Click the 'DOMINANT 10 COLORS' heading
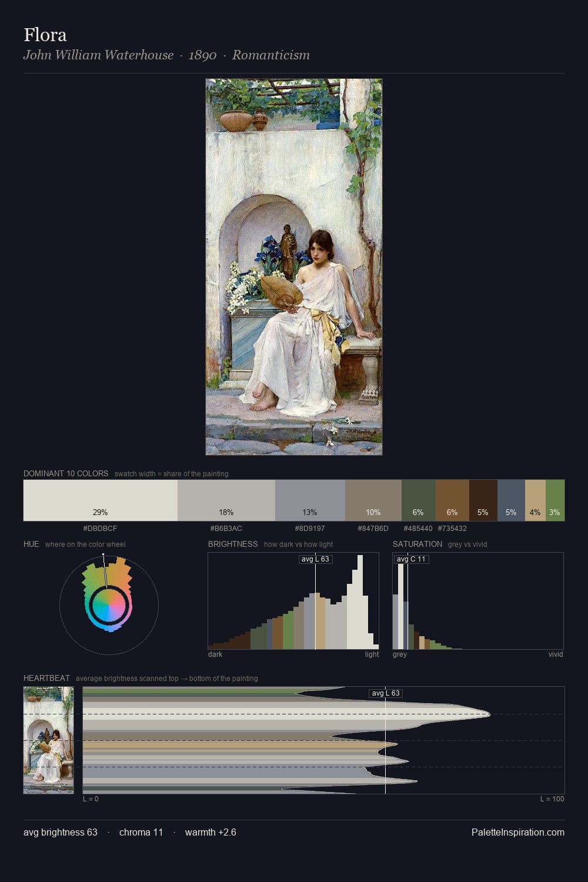Viewport: 588px width, 882px height. [66, 473]
